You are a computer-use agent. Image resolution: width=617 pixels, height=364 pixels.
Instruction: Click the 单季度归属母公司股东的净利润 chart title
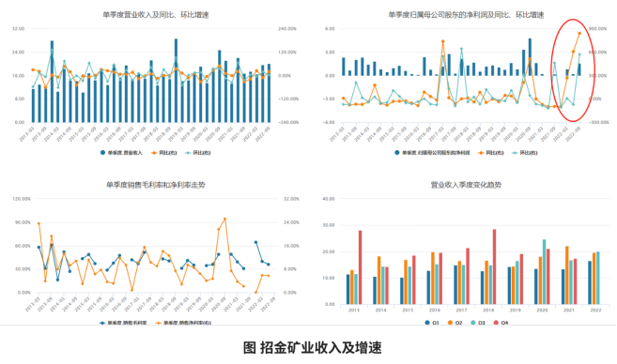click(x=466, y=15)
